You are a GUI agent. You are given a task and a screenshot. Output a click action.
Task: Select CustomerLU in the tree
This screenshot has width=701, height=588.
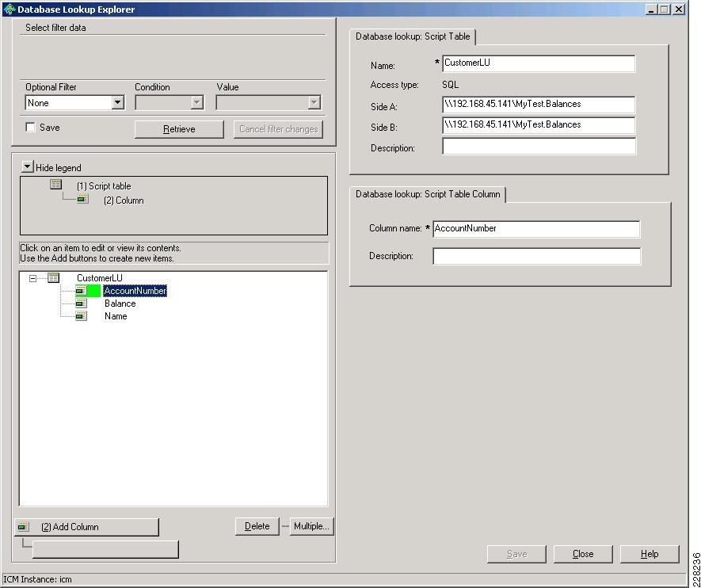click(99, 278)
